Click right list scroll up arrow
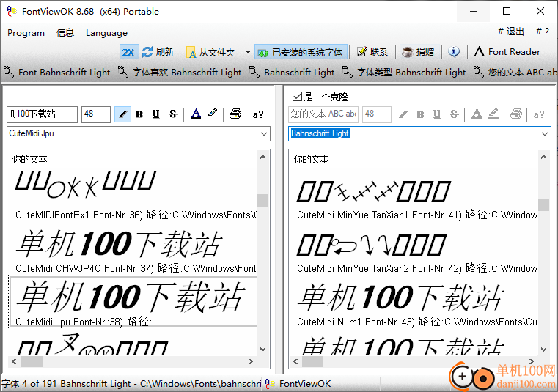558x392 pixels. click(543, 157)
